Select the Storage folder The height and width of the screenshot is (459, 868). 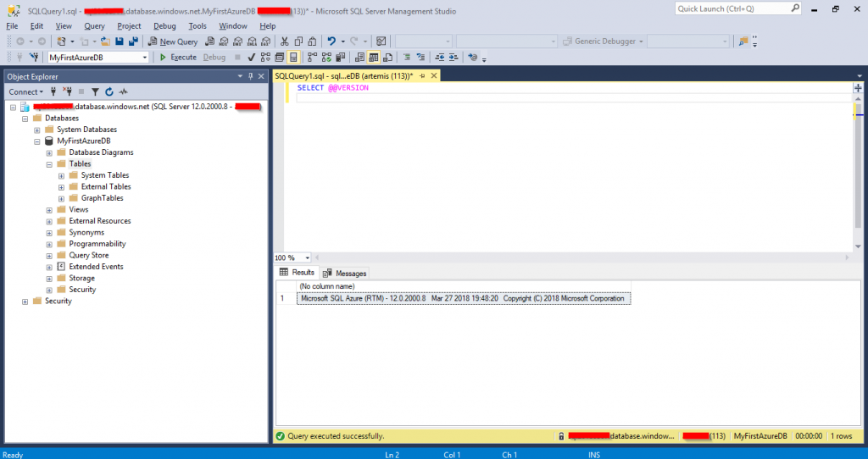(81, 278)
